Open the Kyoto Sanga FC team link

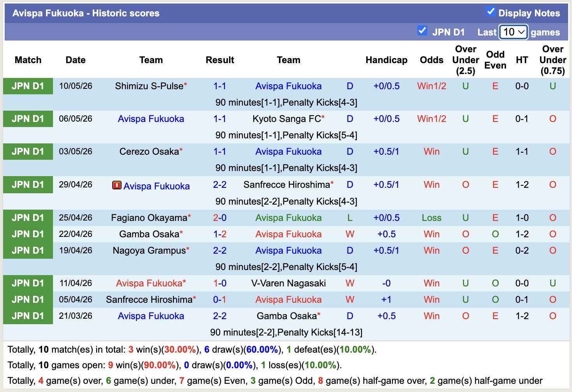pos(287,119)
